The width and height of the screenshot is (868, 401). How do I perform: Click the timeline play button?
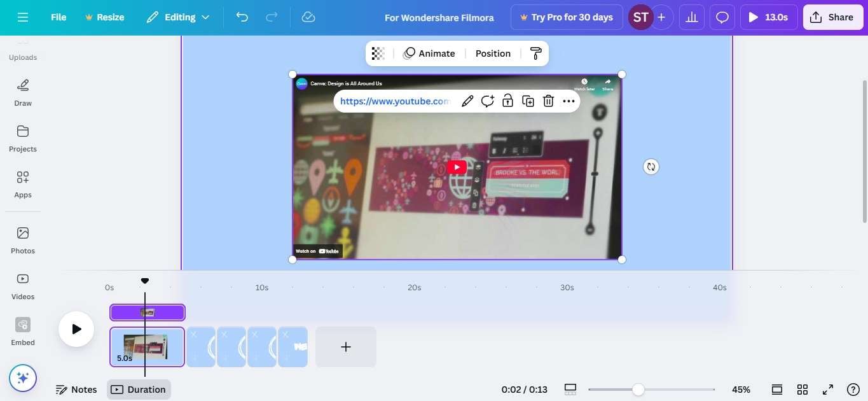pos(76,329)
